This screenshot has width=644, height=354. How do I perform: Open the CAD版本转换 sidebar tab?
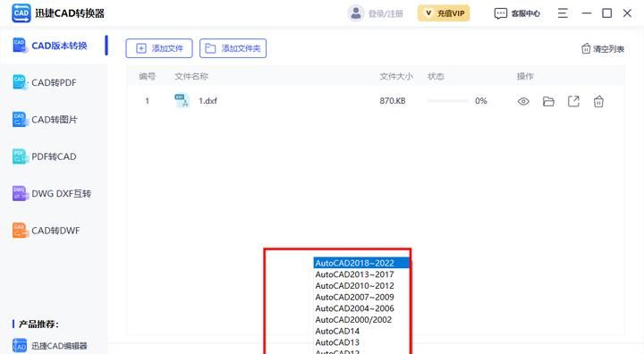point(55,46)
